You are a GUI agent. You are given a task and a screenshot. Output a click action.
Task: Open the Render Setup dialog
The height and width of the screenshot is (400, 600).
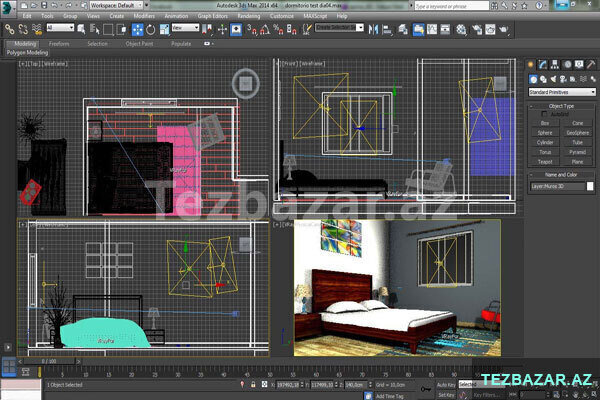477,29
